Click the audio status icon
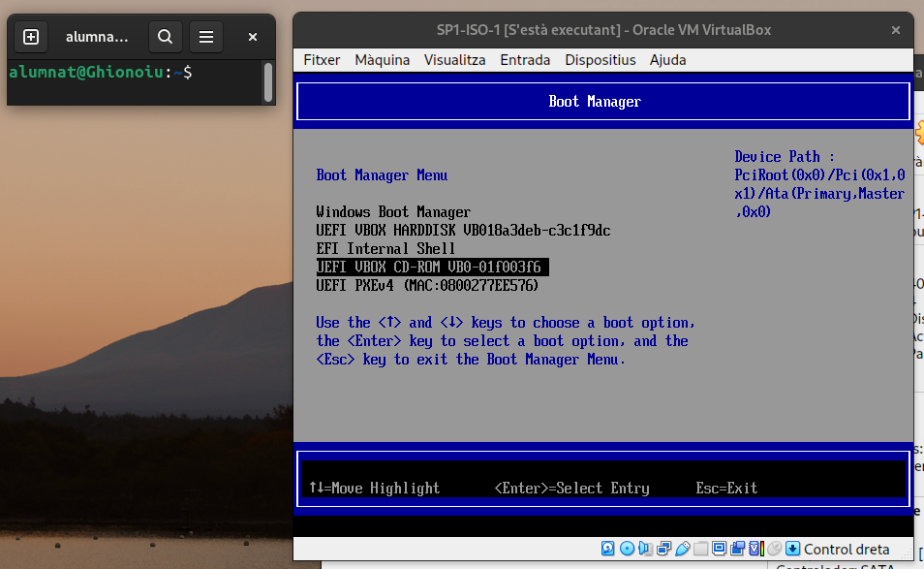Image resolution: width=924 pixels, height=569 pixels. point(645,550)
